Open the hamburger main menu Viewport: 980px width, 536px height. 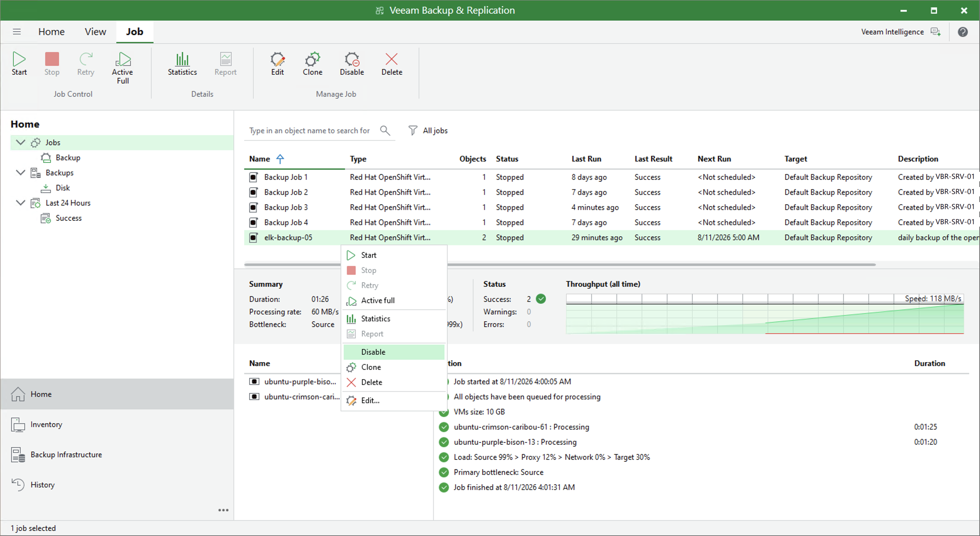[x=17, y=31]
